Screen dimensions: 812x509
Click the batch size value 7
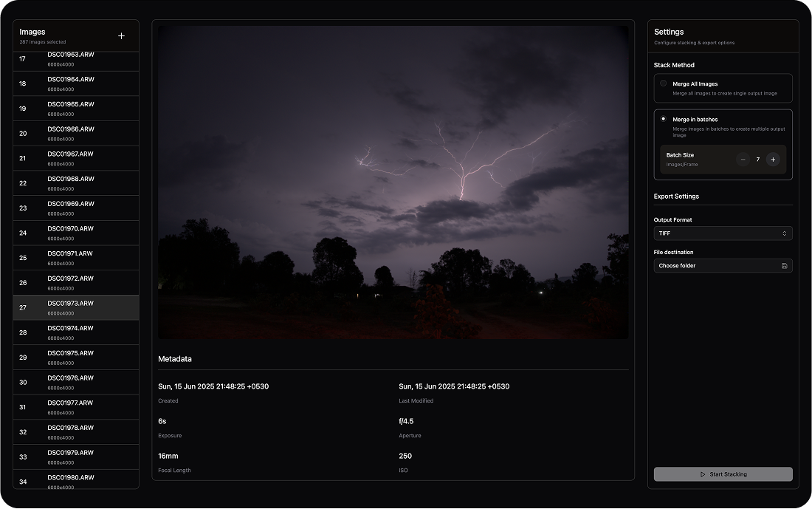[757, 160]
